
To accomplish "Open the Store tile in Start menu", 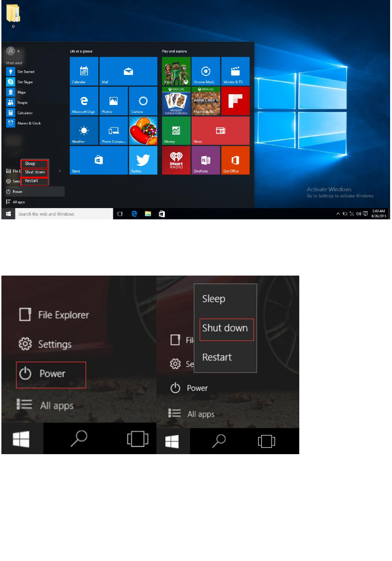I will click(99, 160).
